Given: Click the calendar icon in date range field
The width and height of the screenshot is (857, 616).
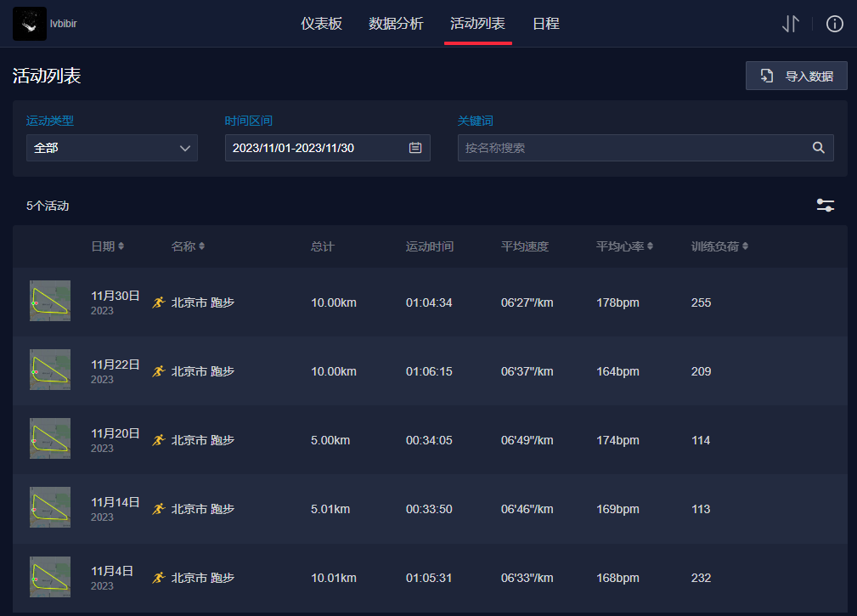Looking at the screenshot, I should point(415,148).
